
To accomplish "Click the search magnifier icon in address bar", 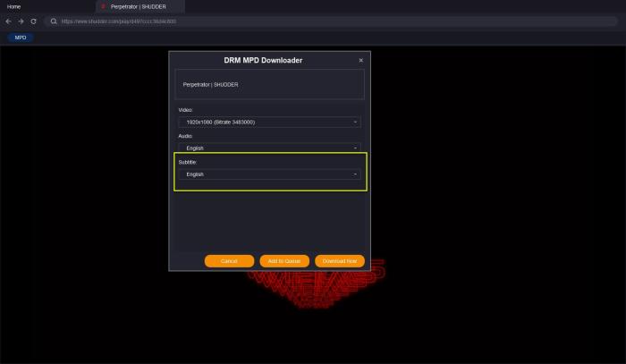I will click(54, 21).
